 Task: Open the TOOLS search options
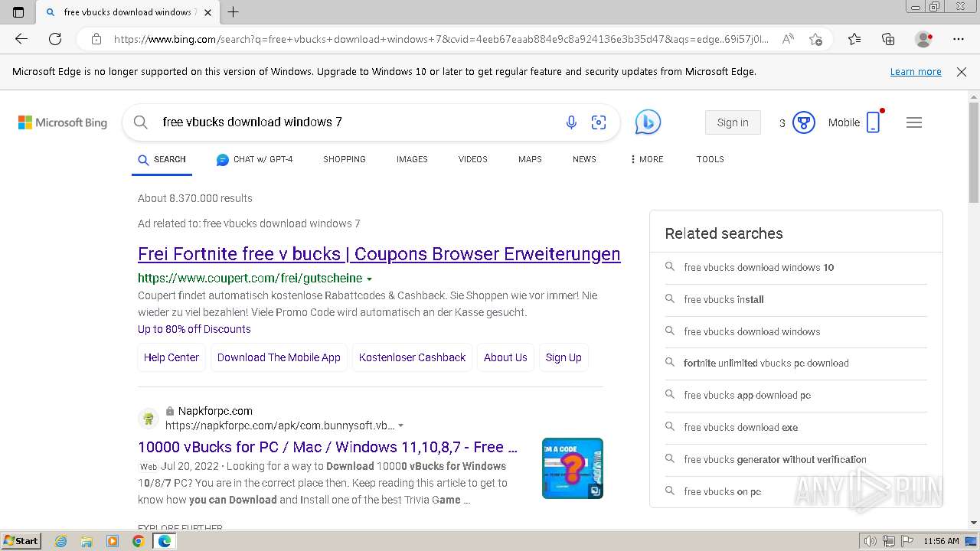click(x=710, y=159)
